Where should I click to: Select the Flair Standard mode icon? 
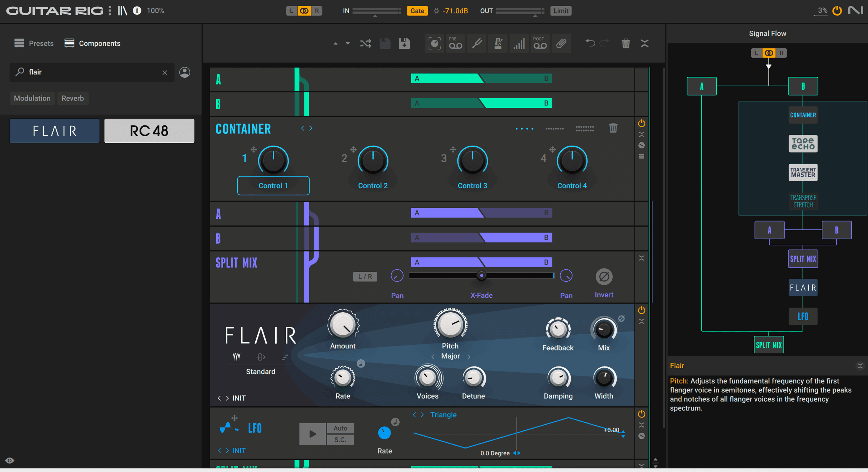pyautogui.click(x=237, y=357)
